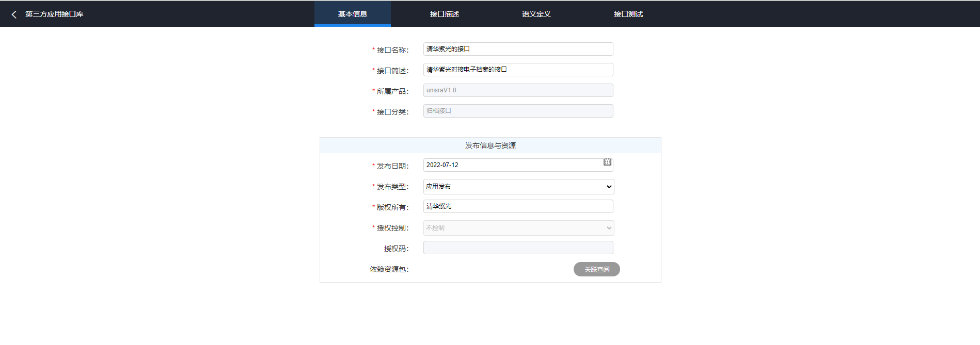Image resolution: width=980 pixels, height=345 pixels.
Task: Select the 所属产品 field showing unisraV1.0
Action: 518,90
